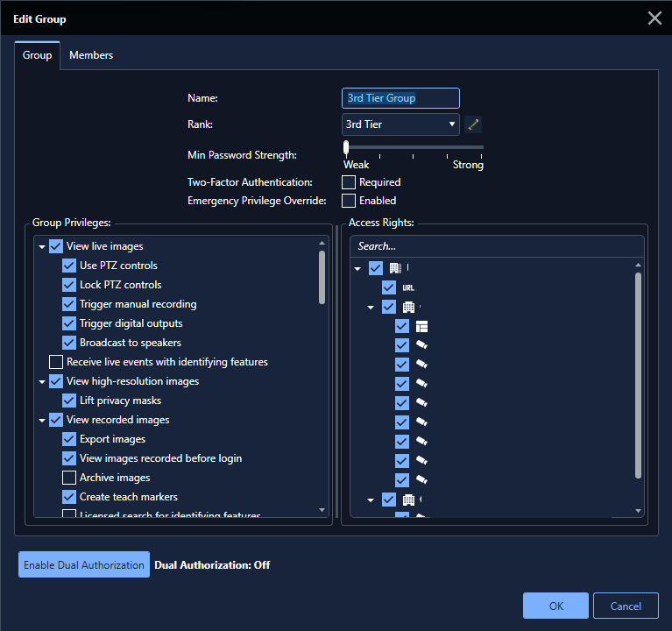Click the OK button
The image size is (672, 631).
(555, 606)
